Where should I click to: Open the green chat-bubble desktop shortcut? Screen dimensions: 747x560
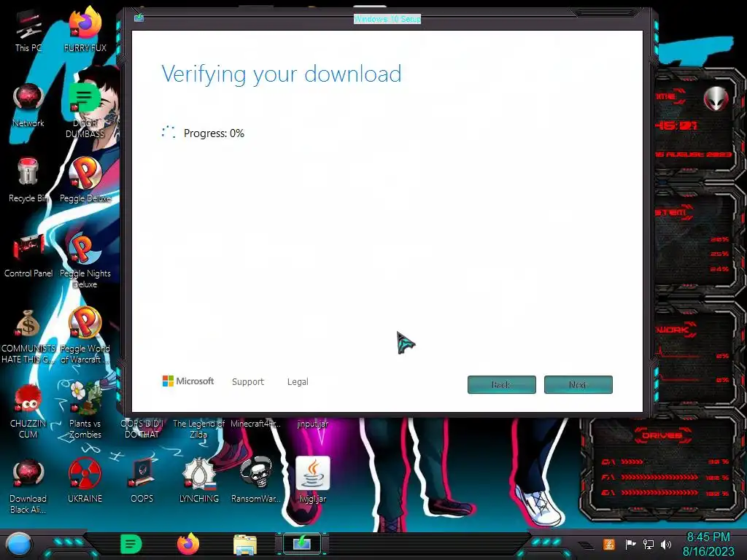(85, 109)
